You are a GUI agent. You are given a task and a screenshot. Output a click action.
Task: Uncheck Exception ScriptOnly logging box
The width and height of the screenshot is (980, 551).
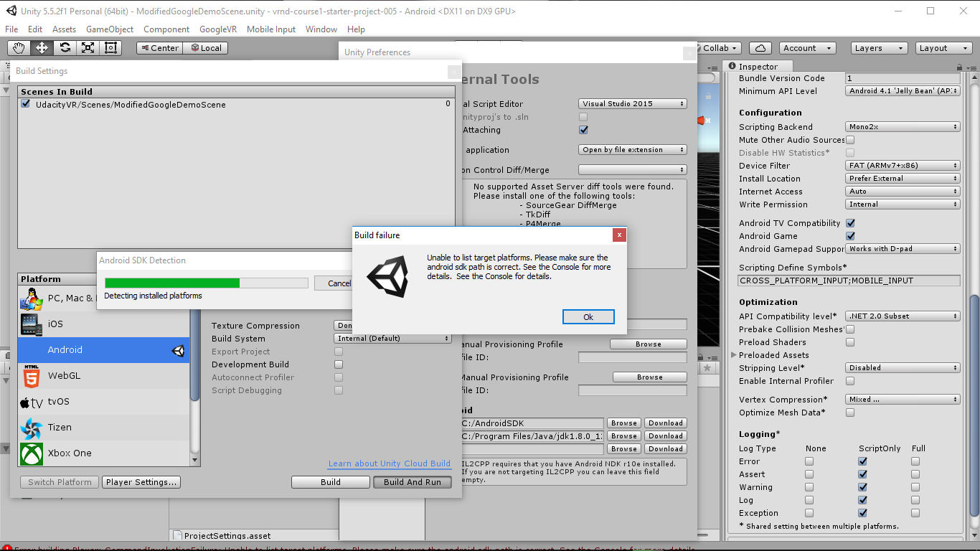pos(862,513)
